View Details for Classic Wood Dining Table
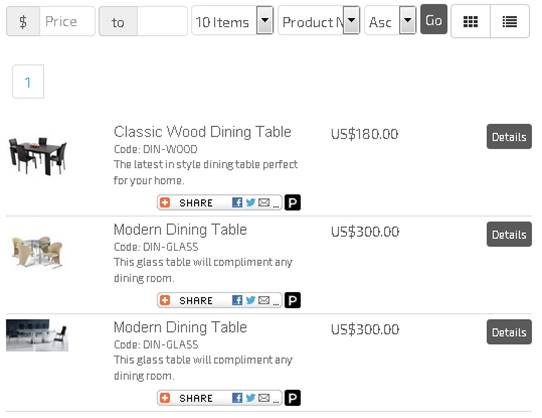 coord(509,137)
